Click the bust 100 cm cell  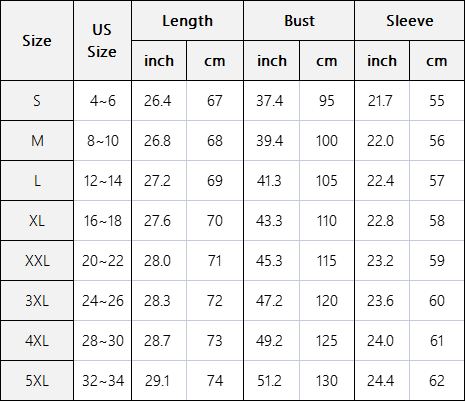coord(327,141)
